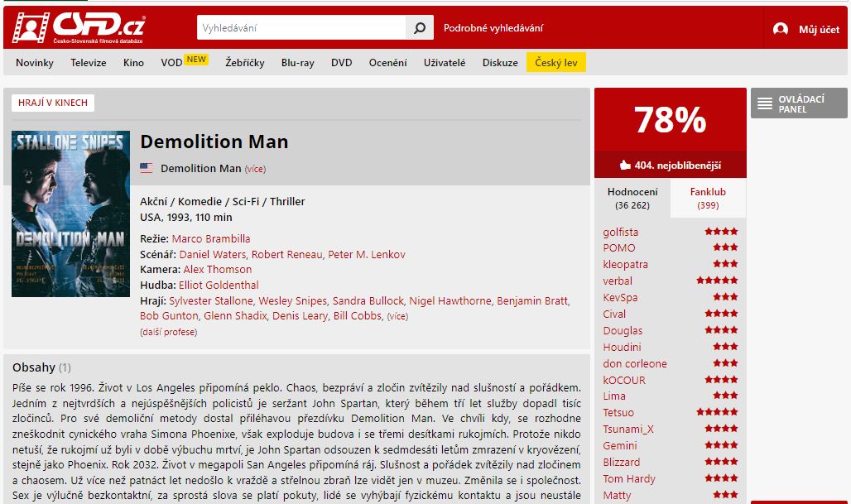Open Nigel Hawthorne's actor page
This screenshot has height=504, width=851.
[x=450, y=300]
